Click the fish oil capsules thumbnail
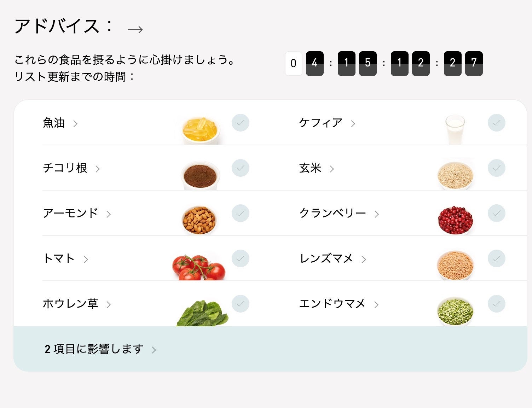Screen dimensions: 532x408 tap(200, 128)
